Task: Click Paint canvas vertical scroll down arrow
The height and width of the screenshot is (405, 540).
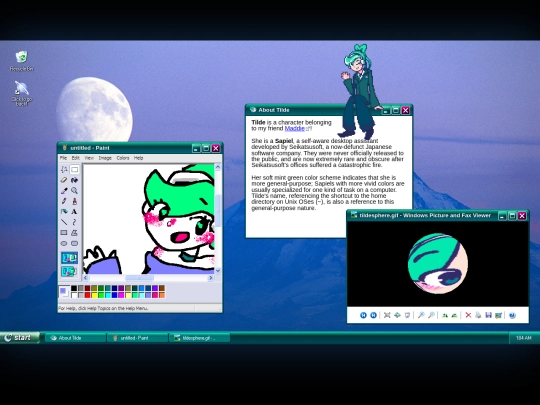Action: tap(218, 271)
